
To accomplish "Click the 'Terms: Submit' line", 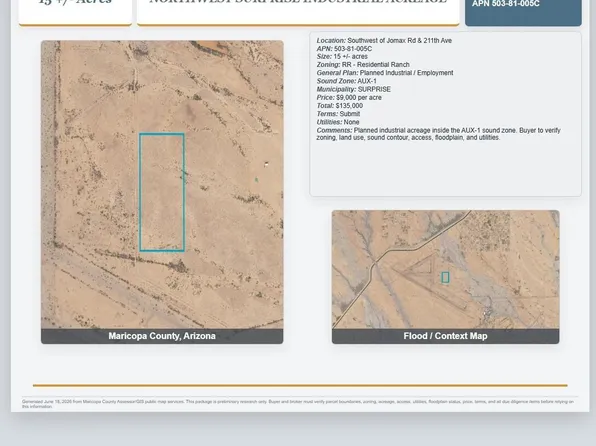I will coord(338,114).
